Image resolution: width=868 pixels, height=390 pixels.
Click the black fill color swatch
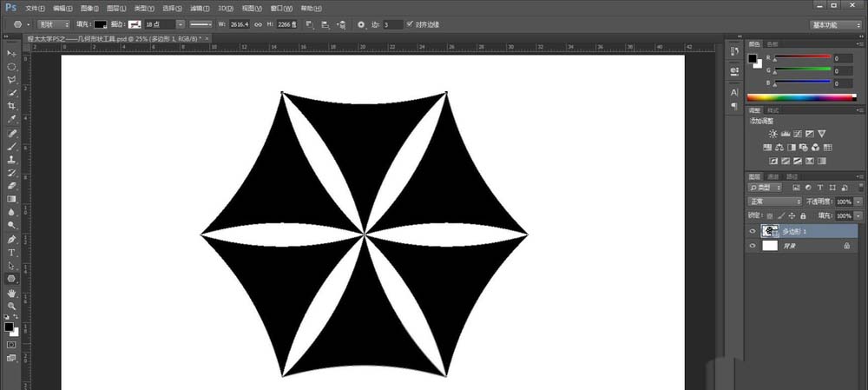point(101,24)
